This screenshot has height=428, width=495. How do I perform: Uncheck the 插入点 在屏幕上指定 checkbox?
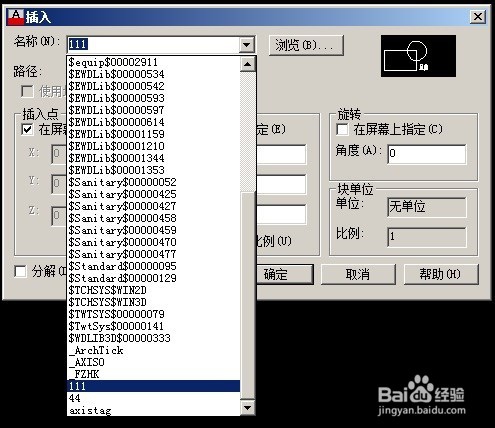27,129
